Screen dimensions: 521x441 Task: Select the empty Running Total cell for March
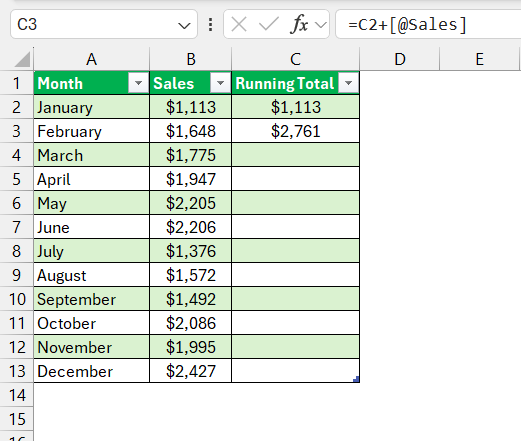coord(296,155)
